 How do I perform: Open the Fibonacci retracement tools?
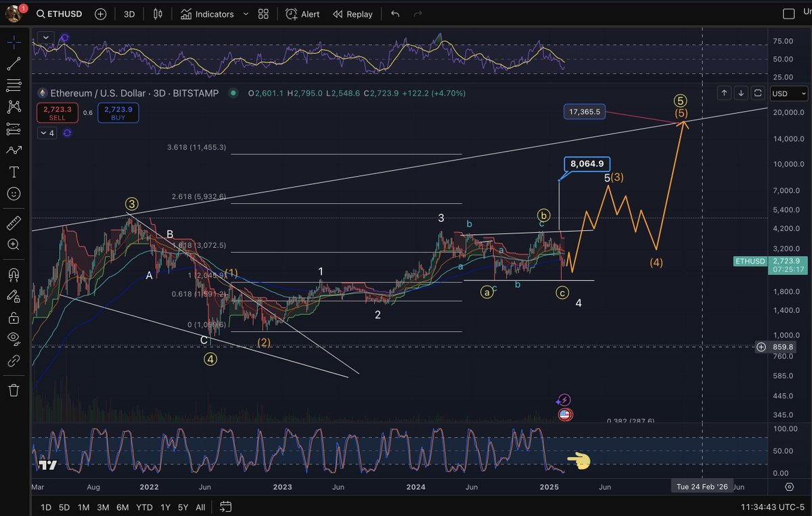pos(14,85)
